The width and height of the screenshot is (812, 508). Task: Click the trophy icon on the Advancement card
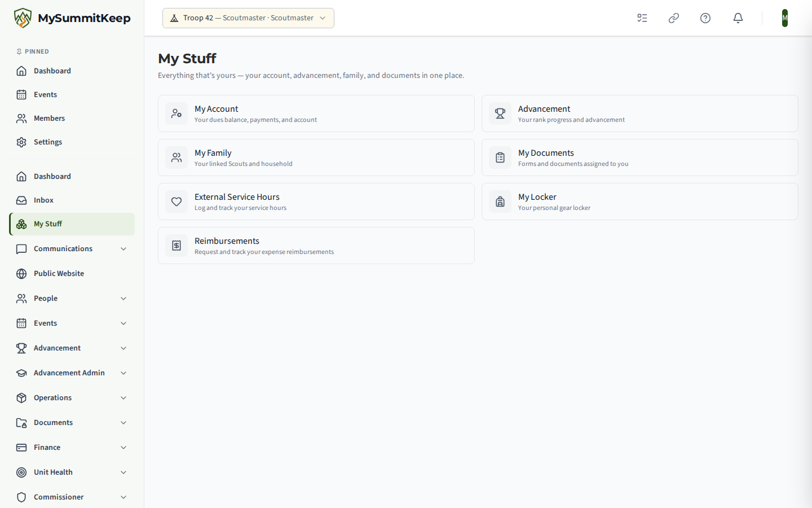500,113
